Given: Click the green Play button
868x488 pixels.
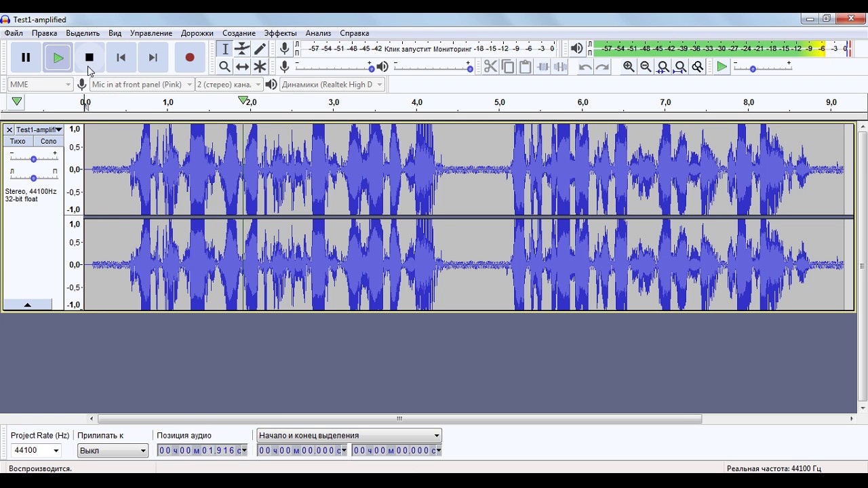Looking at the screenshot, I should 58,58.
